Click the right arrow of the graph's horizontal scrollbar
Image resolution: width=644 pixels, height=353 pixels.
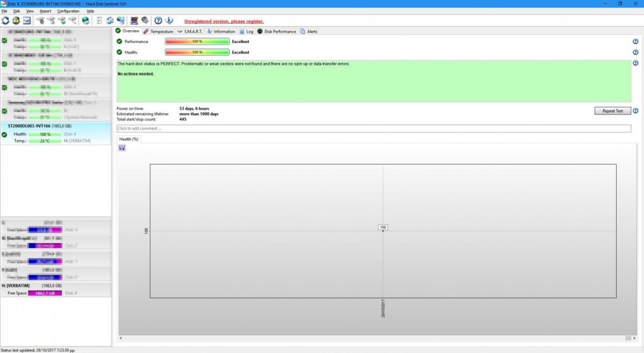627,338
